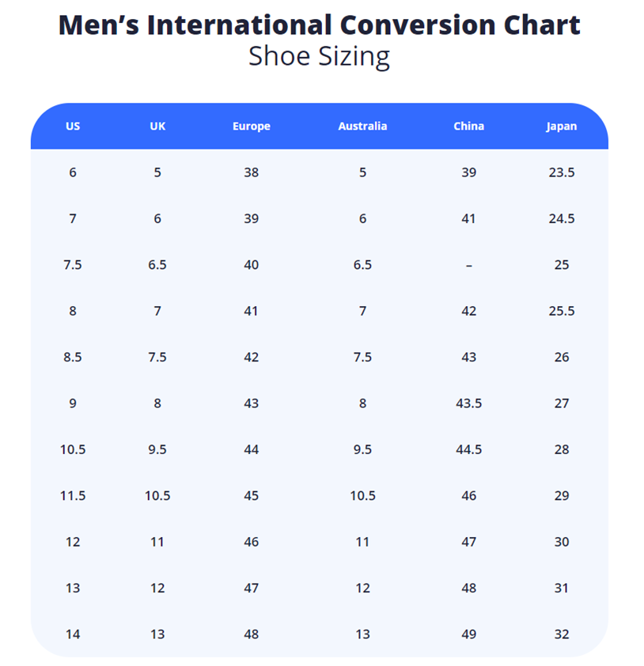The image size is (644, 666).
Task: Select US size 14 cell
Action: click(x=73, y=634)
